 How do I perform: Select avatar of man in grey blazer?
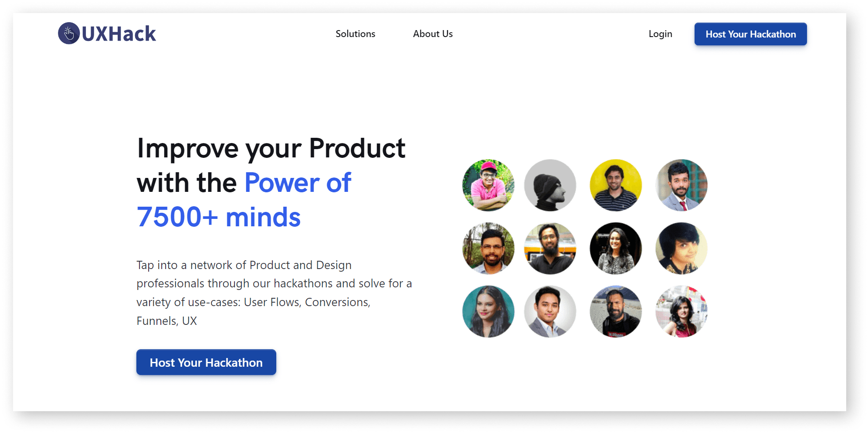coord(550,311)
